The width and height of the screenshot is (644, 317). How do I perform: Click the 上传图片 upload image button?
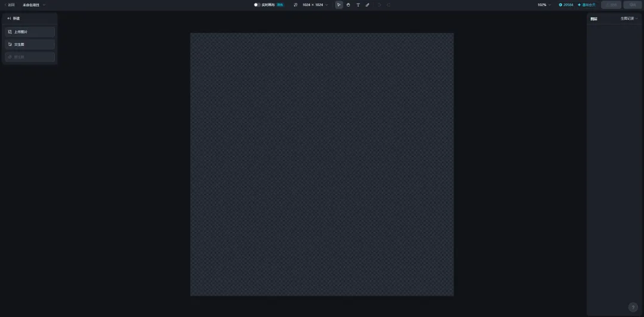pyautogui.click(x=30, y=32)
